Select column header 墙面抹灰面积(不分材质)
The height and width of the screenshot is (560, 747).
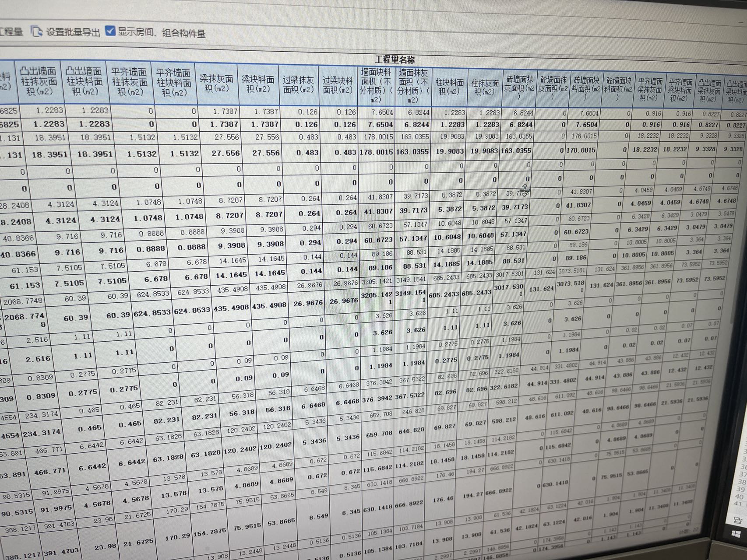click(413, 86)
